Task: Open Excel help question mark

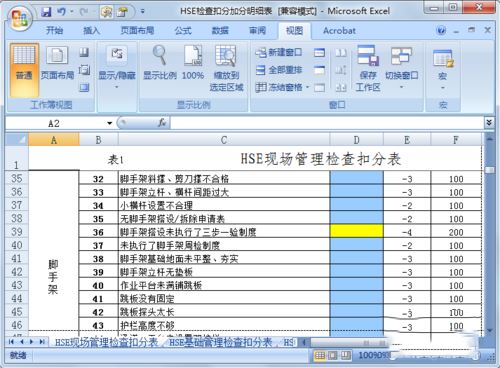Action: [x=441, y=31]
